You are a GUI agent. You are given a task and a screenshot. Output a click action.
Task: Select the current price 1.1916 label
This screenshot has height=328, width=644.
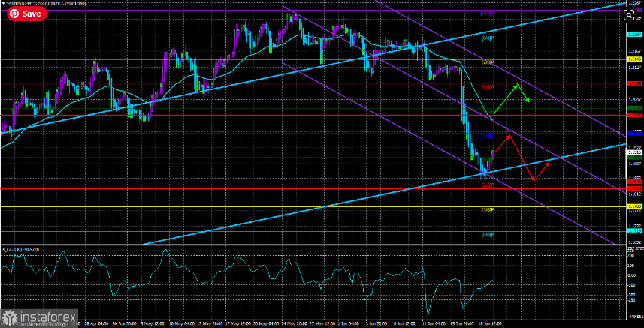634,152
